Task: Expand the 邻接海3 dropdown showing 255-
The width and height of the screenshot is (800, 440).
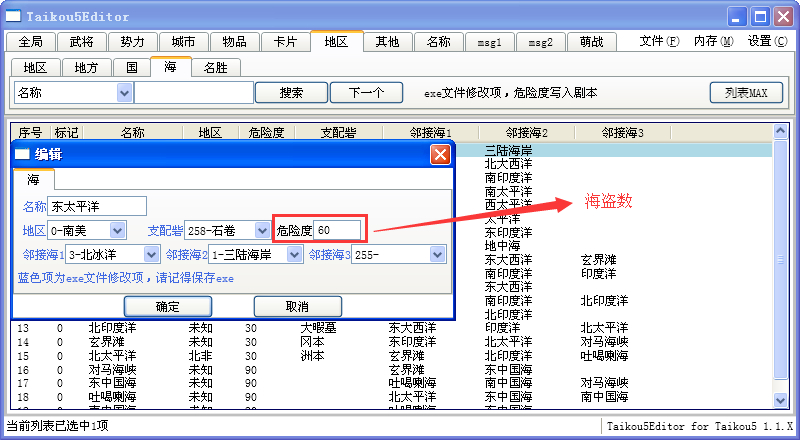Action: coord(437,254)
